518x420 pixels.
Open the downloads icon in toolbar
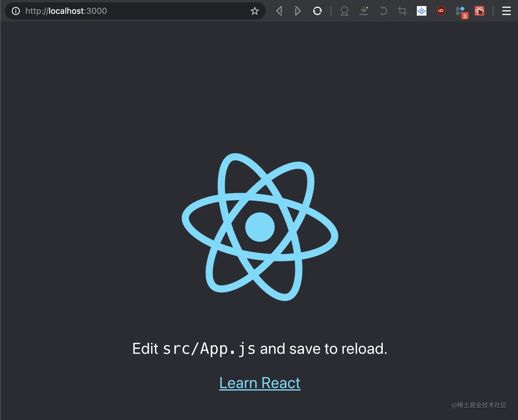(x=364, y=11)
